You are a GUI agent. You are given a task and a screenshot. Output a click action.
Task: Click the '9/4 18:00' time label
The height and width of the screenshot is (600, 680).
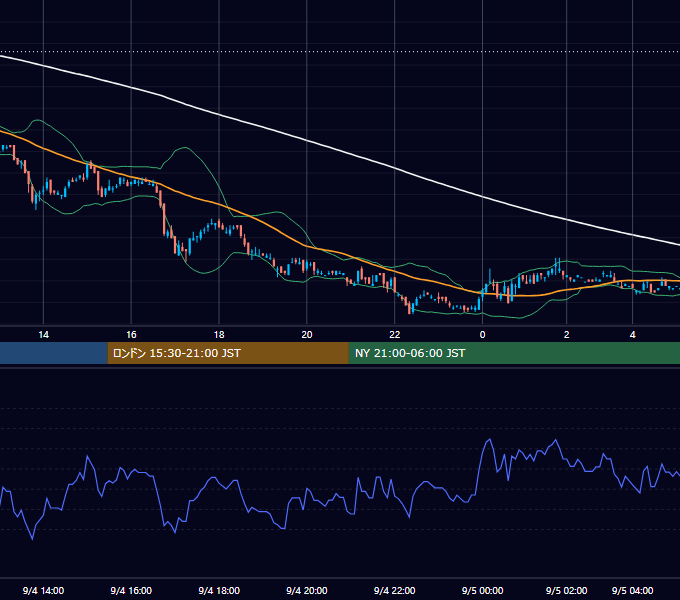click(x=219, y=590)
